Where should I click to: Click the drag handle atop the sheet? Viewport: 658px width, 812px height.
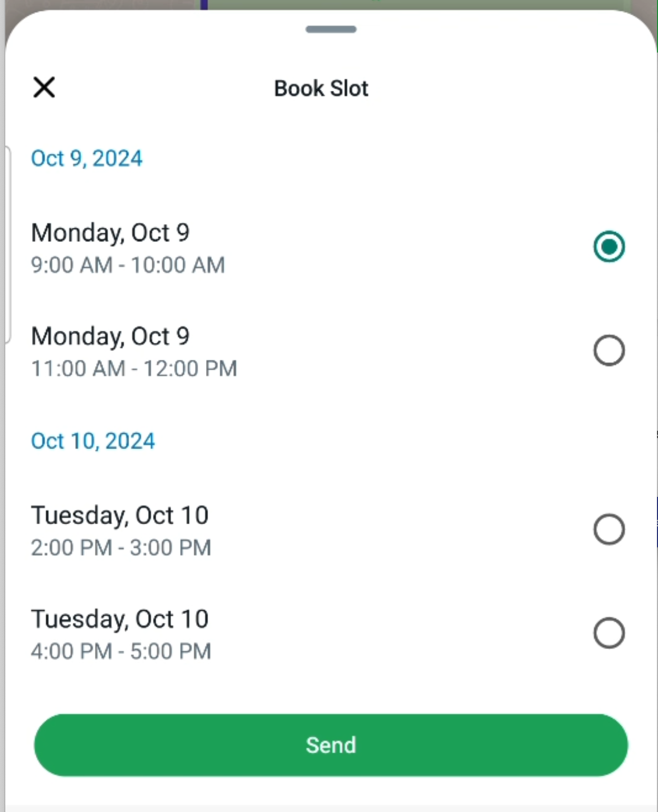click(x=331, y=29)
